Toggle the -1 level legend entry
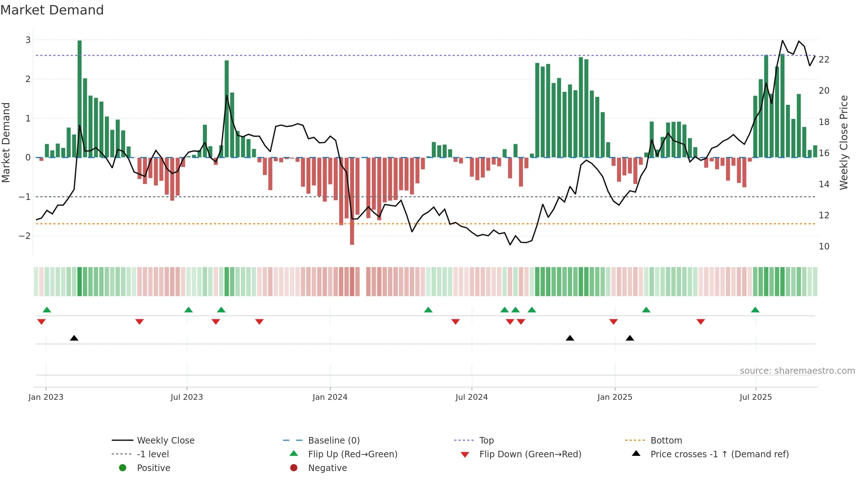The height and width of the screenshot is (488, 868). tap(140, 454)
